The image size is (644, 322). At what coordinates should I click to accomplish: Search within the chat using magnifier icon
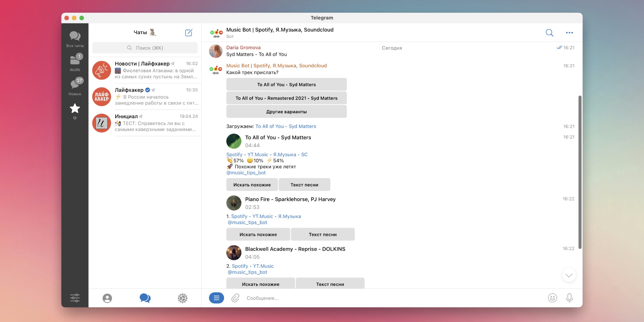pos(549,33)
